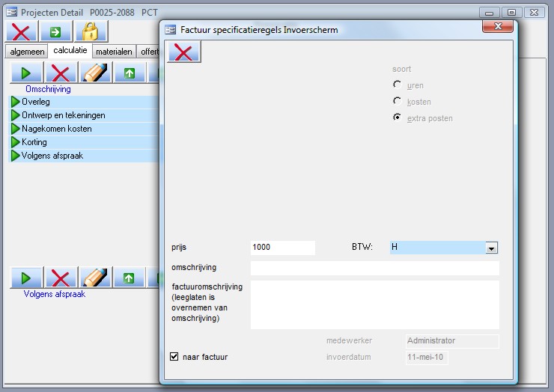
Task: Click green triangle beside Volgens afspraak row
Action: click(15, 156)
